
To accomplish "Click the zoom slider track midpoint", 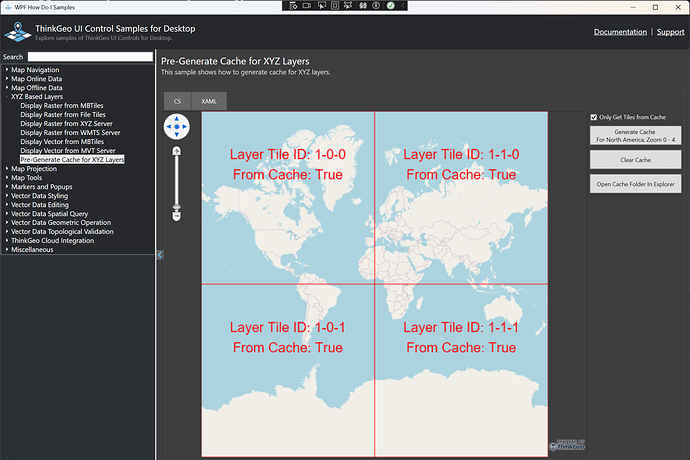I will 176,180.
